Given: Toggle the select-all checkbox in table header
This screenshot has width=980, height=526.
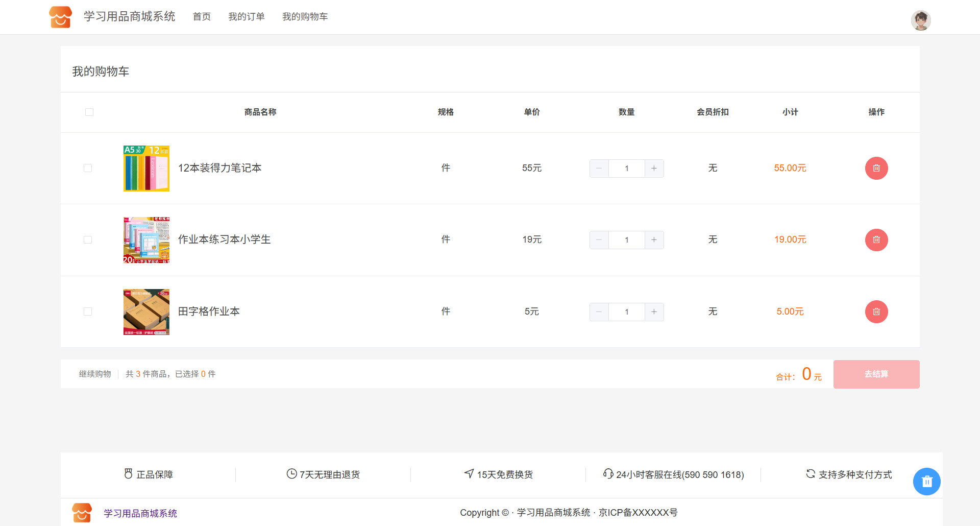Looking at the screenshot, I should [89, 112].
